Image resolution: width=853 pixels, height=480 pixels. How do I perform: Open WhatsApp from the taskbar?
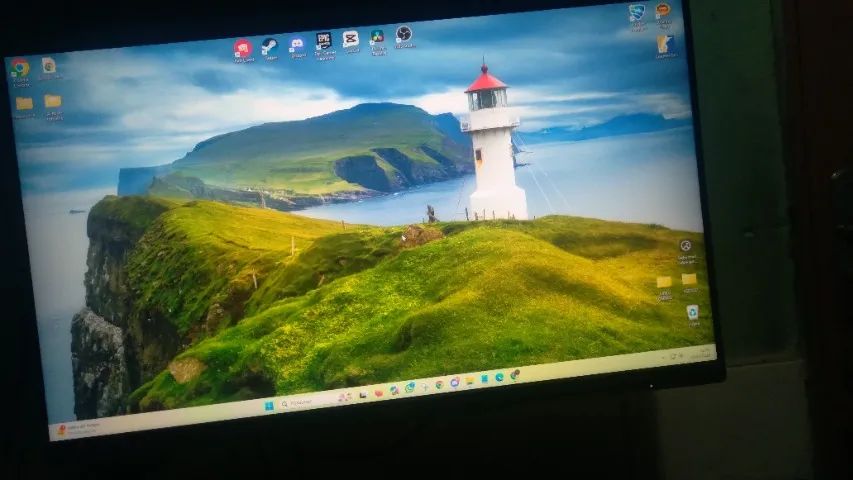click(x=410, y=387)
